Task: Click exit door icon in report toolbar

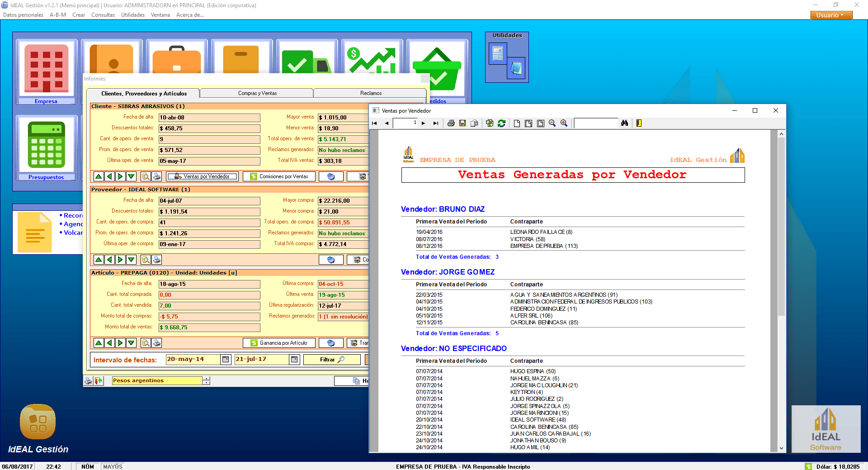Action: pos(639,123)
